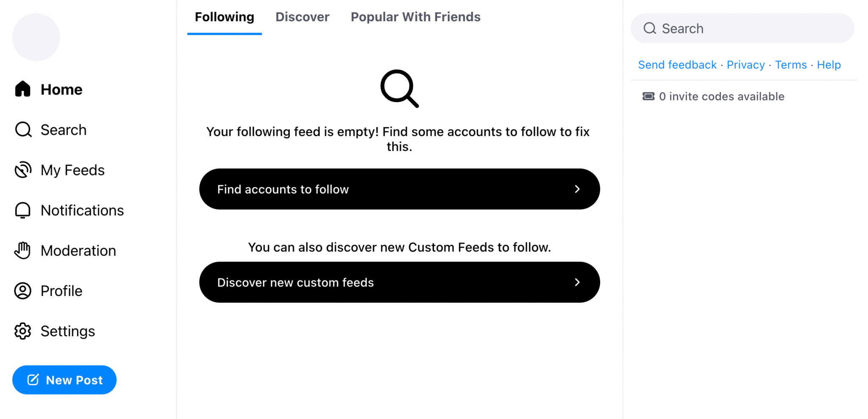This screenshot has width=868, height=419.
Task: Open Moderation using the hand icon
Action: tap(22, 250)
